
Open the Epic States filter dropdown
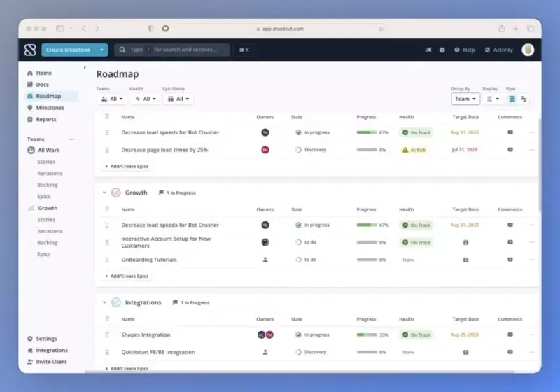178,99
